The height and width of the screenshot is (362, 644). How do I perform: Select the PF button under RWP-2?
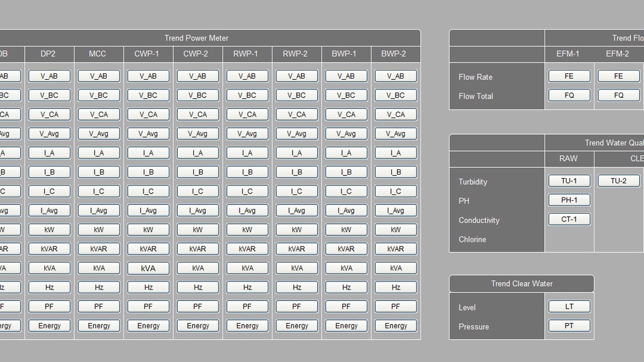coord(297,306)
